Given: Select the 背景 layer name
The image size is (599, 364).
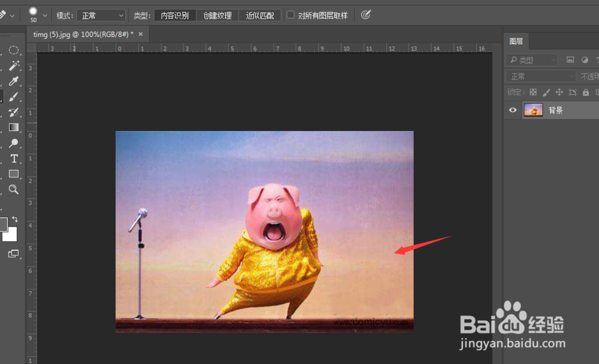Looking at the screenshot, I should coord(555,110).
